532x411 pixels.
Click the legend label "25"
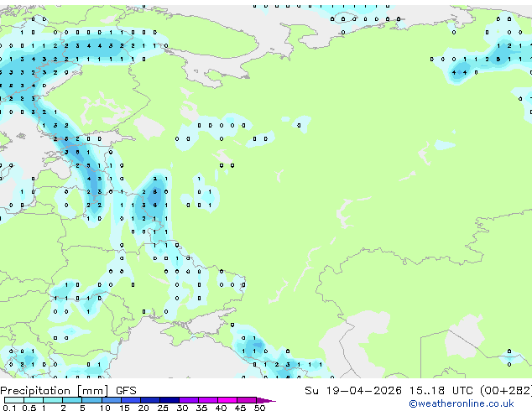[163, 408]
